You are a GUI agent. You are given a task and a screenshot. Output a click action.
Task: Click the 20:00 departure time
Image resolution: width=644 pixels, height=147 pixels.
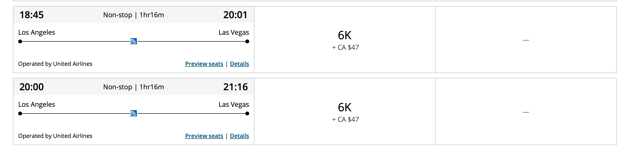[x=31, y=87]
